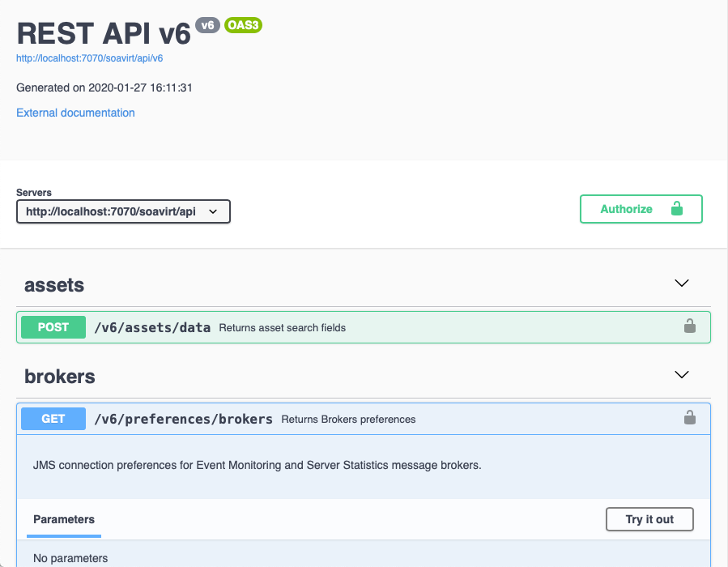Open the localhost soavirt api/v6 link
Screen dimensions: 728x567
point(90,58)
